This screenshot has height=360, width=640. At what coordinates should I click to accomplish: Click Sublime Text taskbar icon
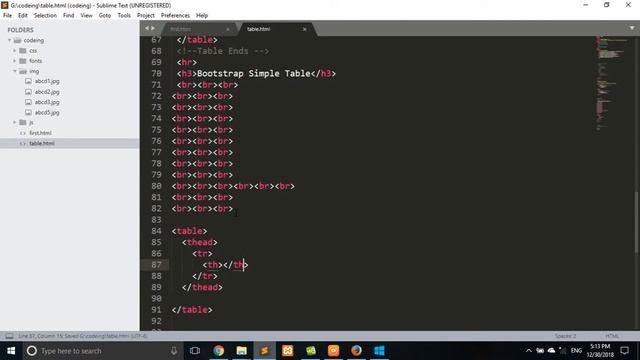(264, 351)
